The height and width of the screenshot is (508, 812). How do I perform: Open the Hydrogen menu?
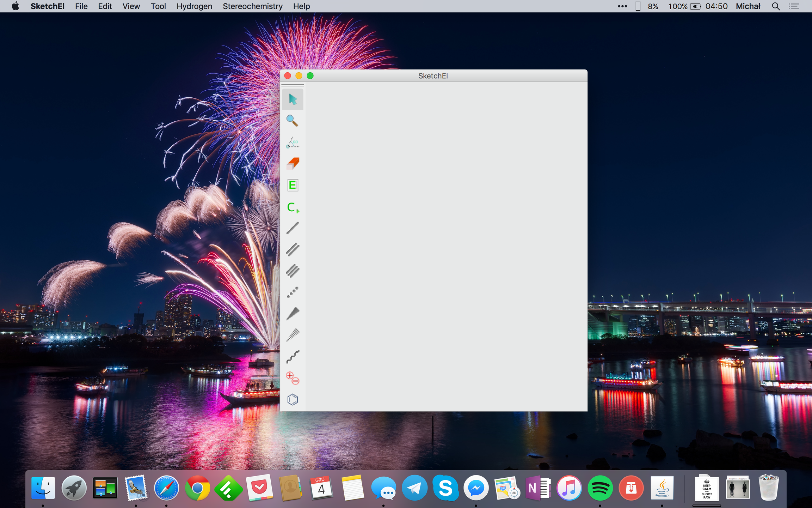pos(194,6)
